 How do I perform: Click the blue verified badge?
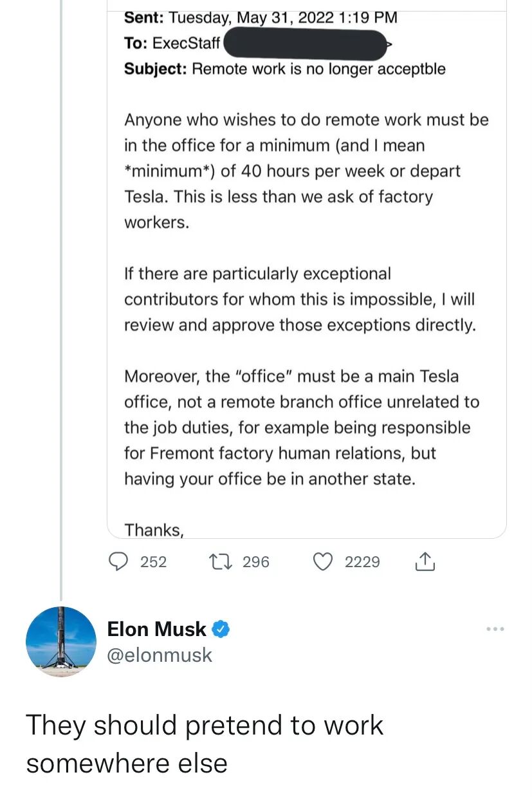[x=221, y=629]
